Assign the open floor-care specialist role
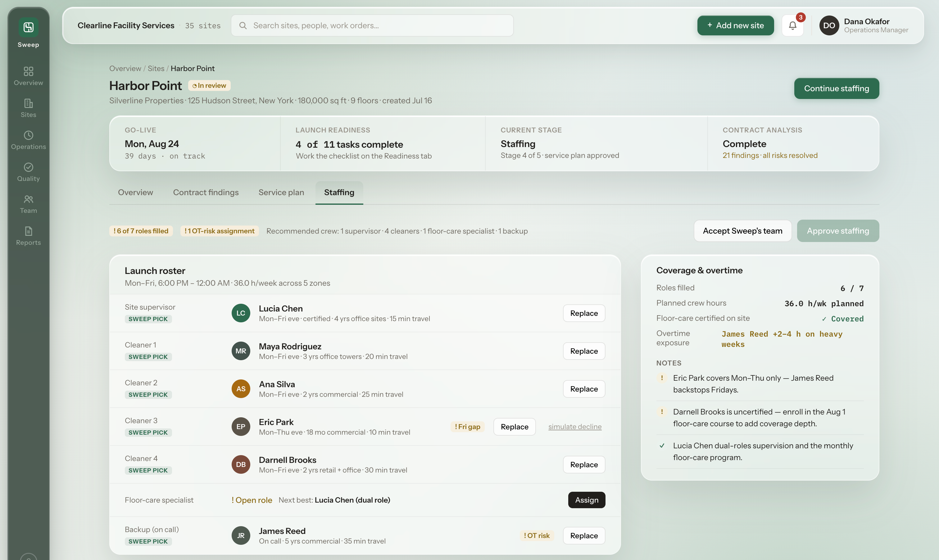 point(586,500)
